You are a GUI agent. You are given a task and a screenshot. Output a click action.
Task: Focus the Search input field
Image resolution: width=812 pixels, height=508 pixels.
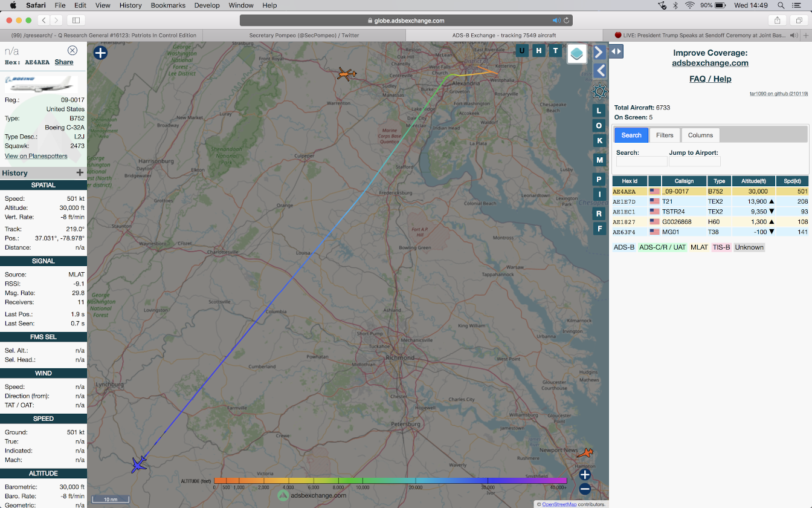tap(642, 161)
